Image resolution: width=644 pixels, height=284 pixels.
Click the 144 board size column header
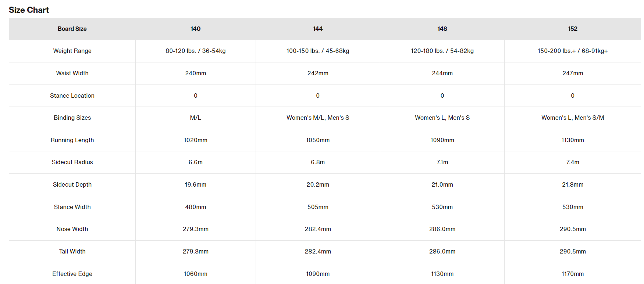[x=318, y=29]
